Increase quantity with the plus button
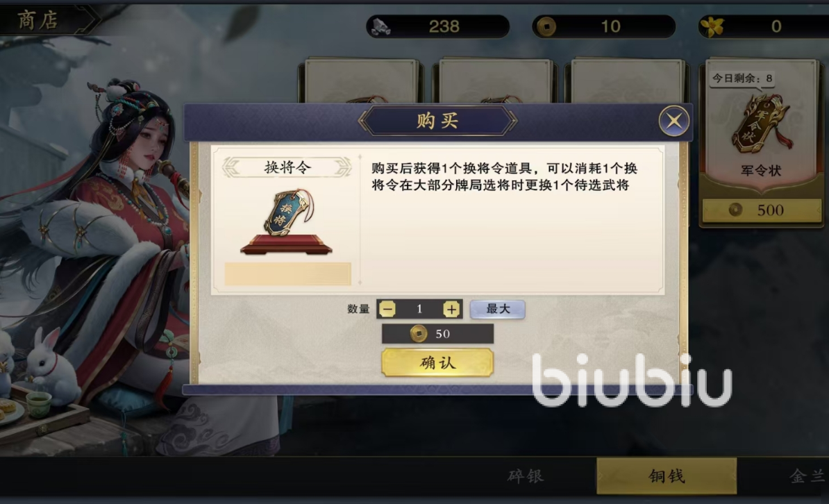Screen dimensions: 829x504 (x=451, y=309)
